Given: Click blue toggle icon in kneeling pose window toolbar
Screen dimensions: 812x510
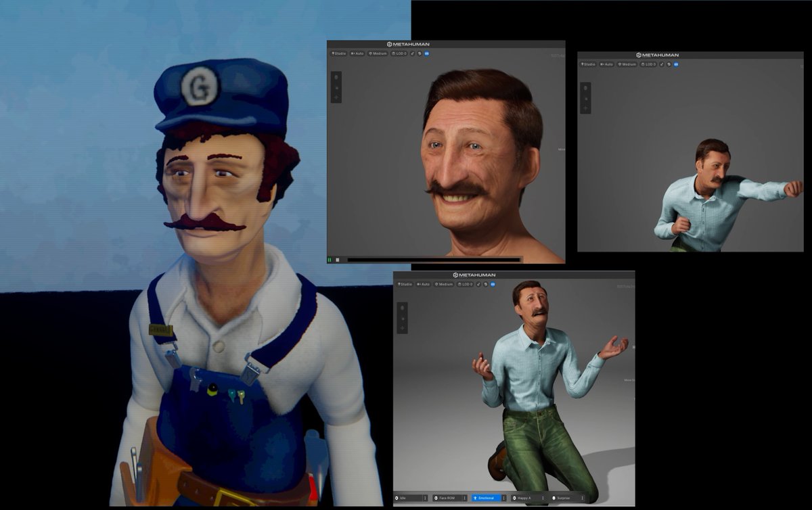Looking at the screenshot, I should pyautogui.click(x=493, y=284).
